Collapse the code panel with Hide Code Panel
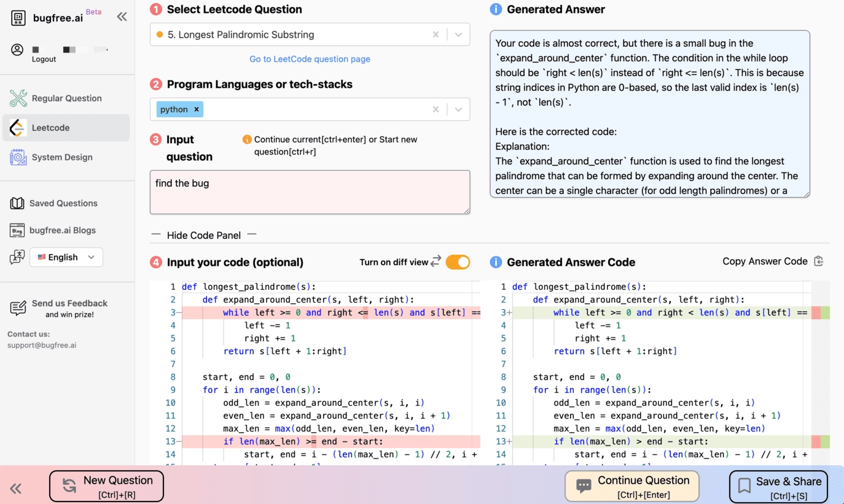The height and width of the screenshot is (504, 844). coord(203,235)
